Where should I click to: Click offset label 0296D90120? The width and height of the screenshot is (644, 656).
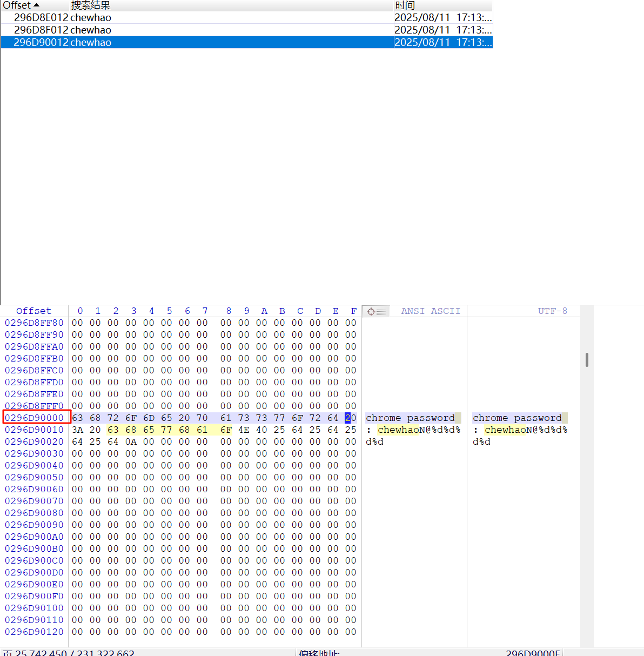coord(34,632)
